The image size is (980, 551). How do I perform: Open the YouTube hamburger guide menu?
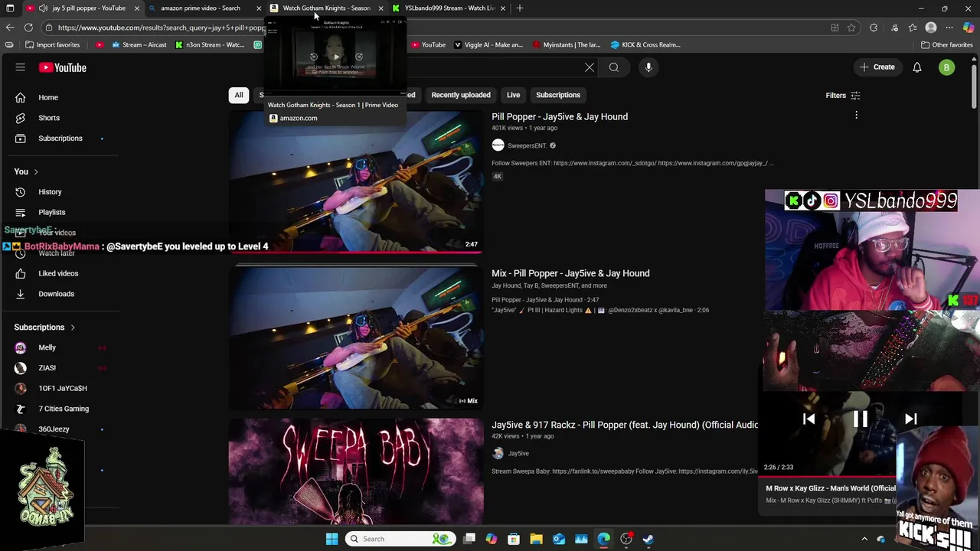coord(21,67)
